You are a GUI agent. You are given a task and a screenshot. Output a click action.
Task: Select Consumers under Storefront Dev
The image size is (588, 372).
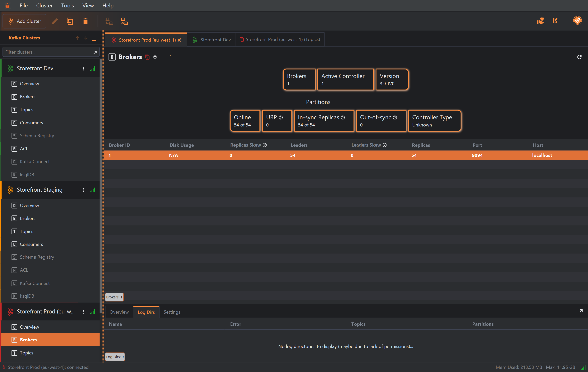point(50,123)
